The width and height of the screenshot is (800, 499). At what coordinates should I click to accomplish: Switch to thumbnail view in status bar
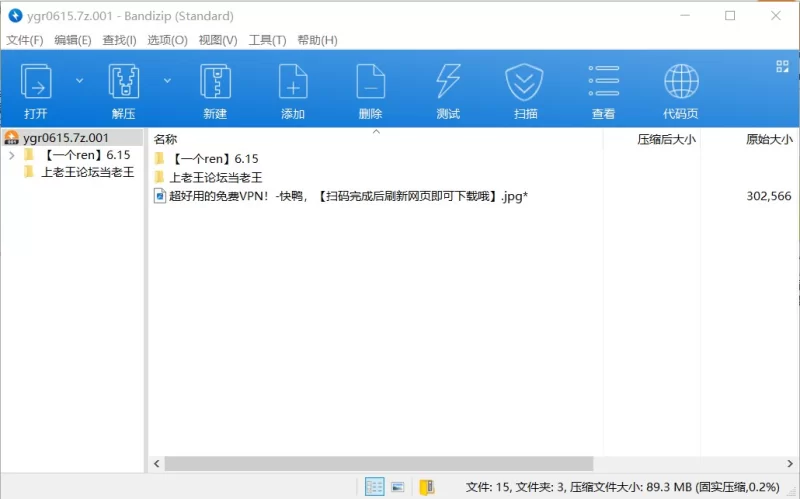[x=397, y=487]
